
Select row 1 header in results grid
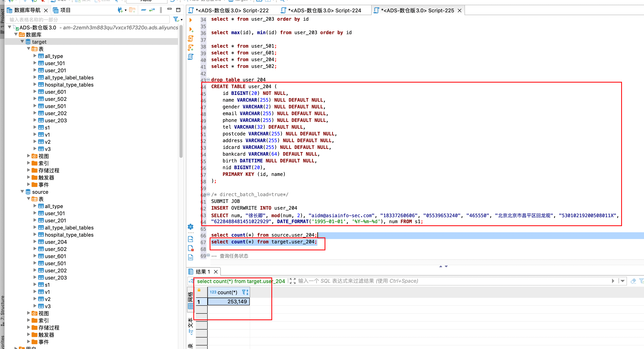pyautogui.click(x=201, y=302)
